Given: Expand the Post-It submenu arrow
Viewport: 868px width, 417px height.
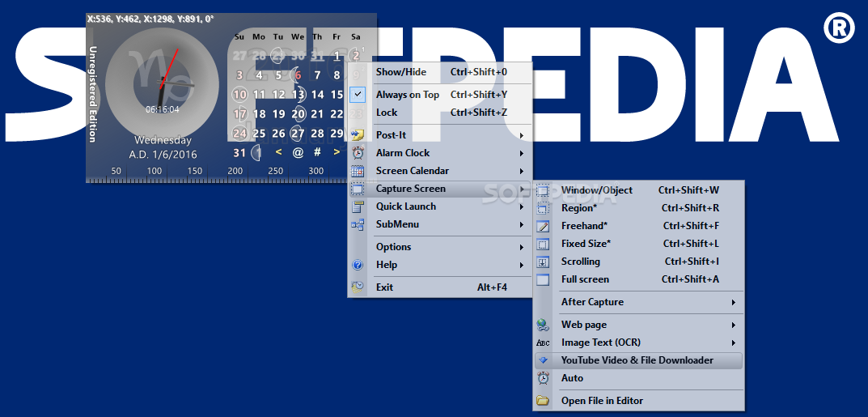Looking at the screenshot, I should [x=522, y=135].
